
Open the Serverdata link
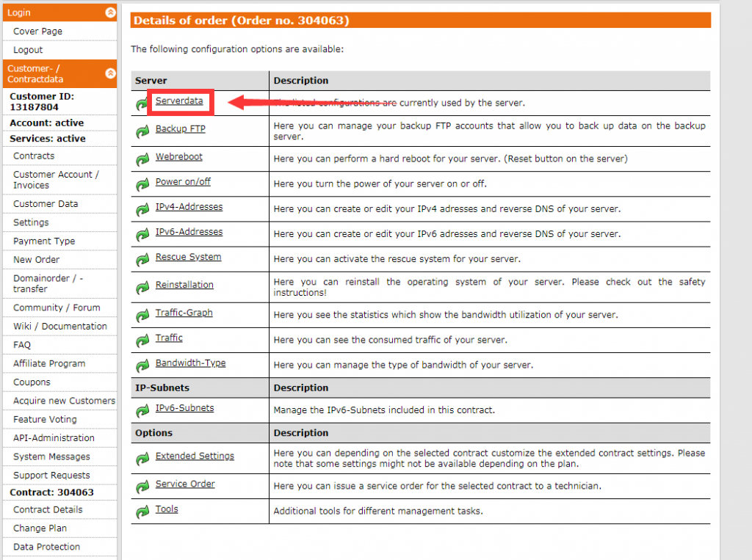(179, 101)
